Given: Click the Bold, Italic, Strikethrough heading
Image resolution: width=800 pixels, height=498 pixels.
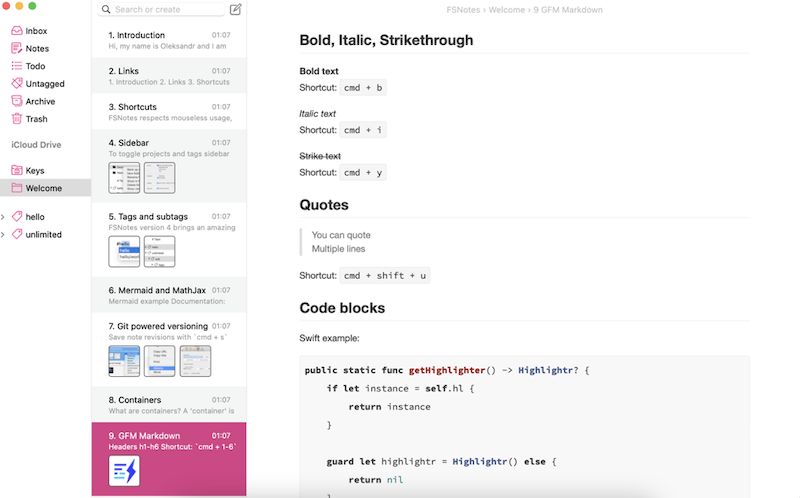Looking at the screenshot, I should tap(386, 40).
